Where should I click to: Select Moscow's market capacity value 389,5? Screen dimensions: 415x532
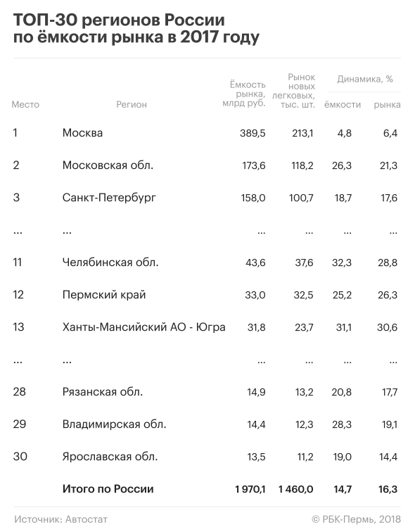click(253, 133)
